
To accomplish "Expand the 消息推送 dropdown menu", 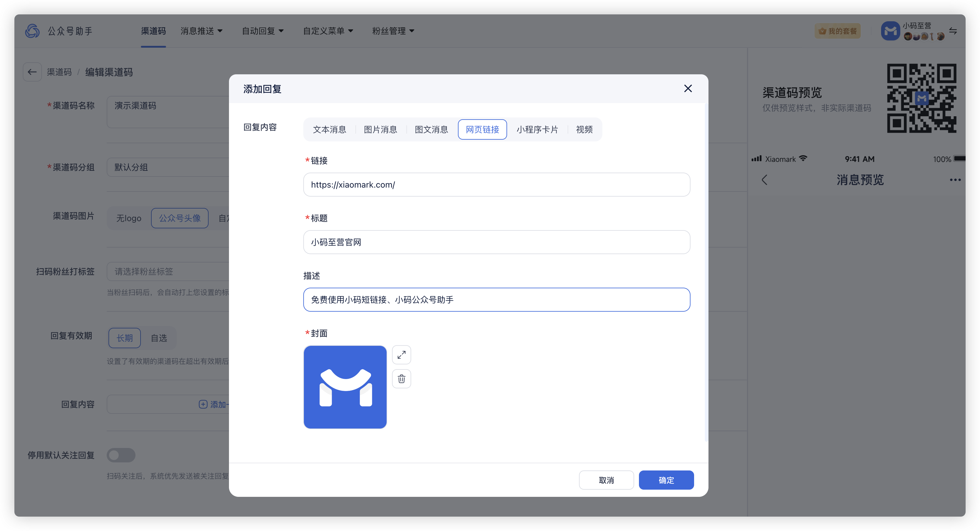I will click(x=201, y=31).
